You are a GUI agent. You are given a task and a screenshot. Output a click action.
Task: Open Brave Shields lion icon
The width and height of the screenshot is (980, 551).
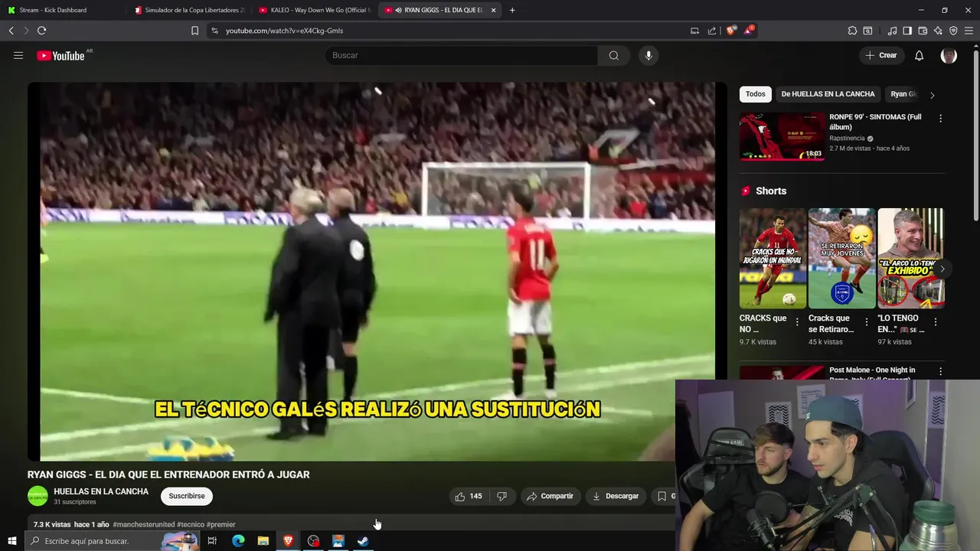pos(730,31)
